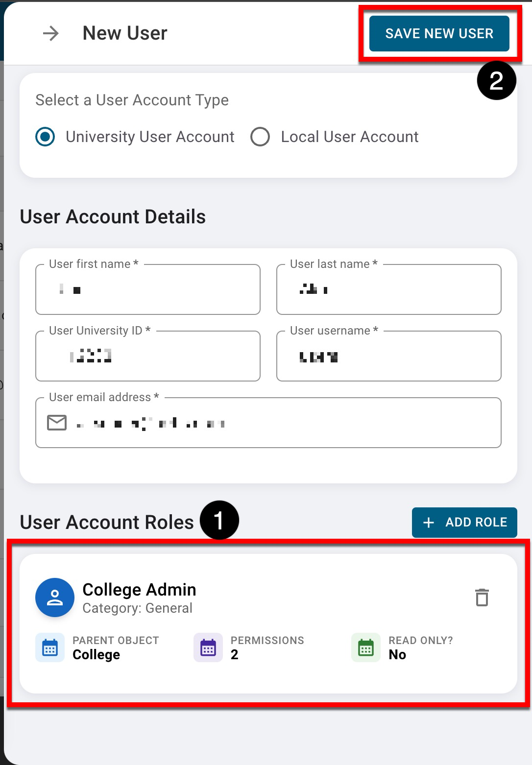Focus the User first name field

pos(147,290)
